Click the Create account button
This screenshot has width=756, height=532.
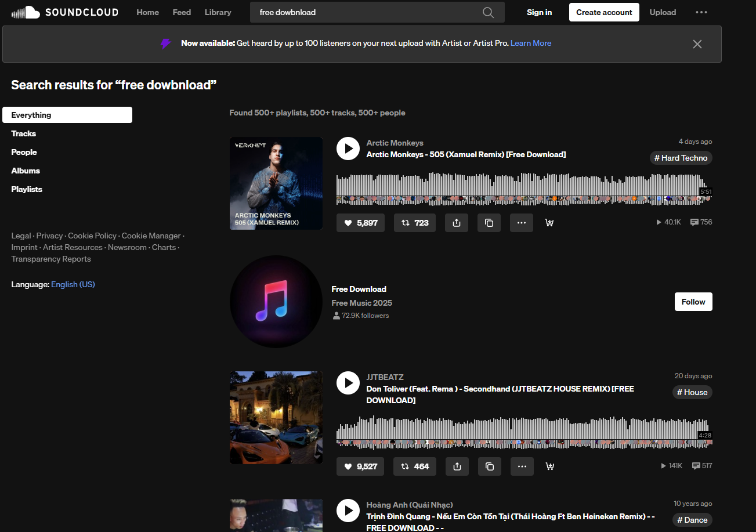click(604, 12)
